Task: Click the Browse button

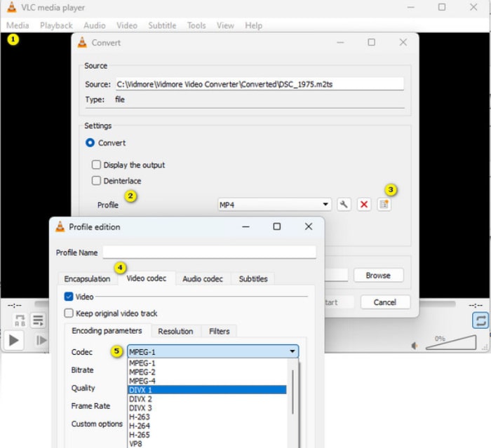Action: click(x=378, y=276)
